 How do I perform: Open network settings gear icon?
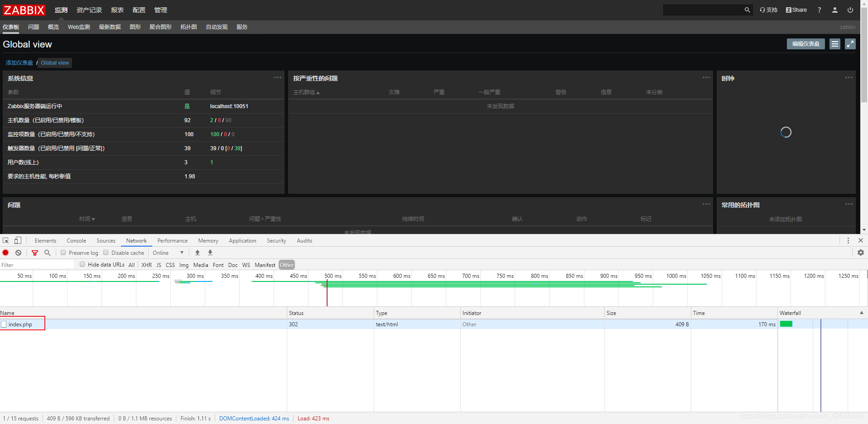(x=861, y=252)
